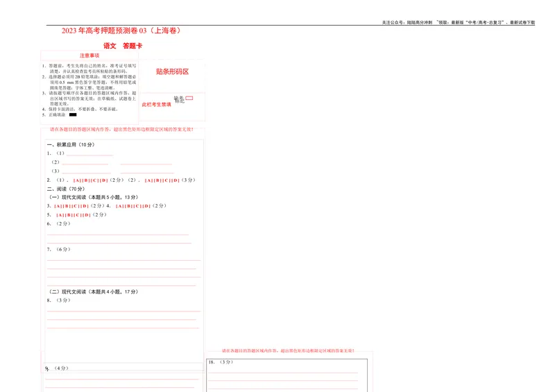Select the 注意事项 header
The width and height of the screenshot is (555, 392).
pyautogui.click(x=89, y=56)
